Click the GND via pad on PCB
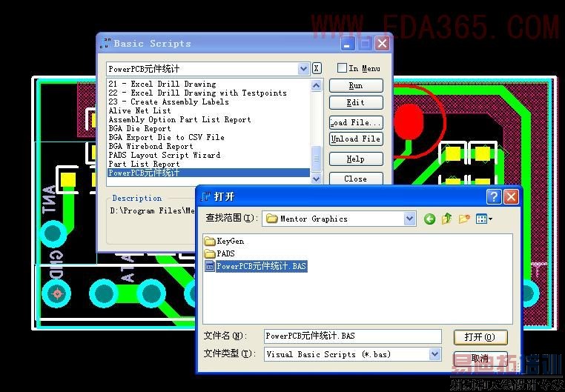The width and height of the screenshot is (565, 392). click(56, 293)
